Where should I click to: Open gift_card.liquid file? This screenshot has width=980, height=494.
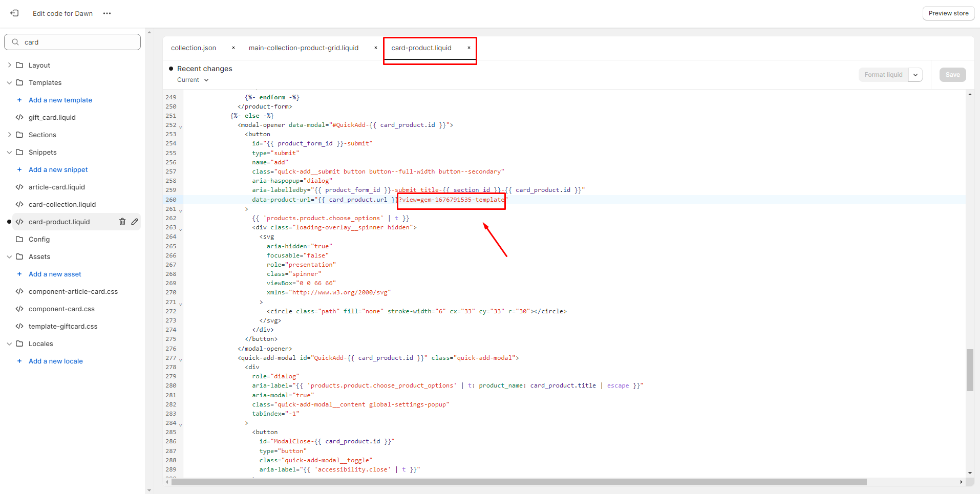pos(52,117)
